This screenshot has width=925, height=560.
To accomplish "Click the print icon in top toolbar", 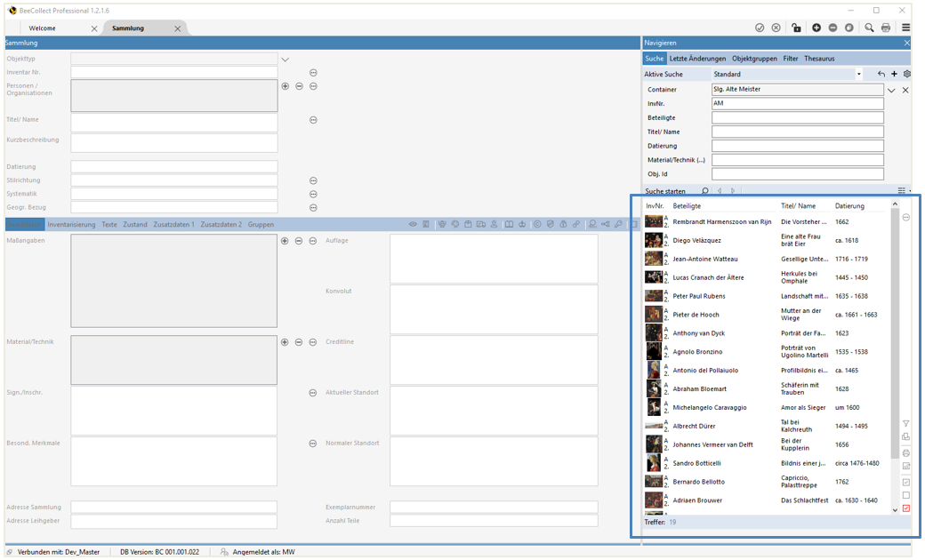I will coord(886,28).
